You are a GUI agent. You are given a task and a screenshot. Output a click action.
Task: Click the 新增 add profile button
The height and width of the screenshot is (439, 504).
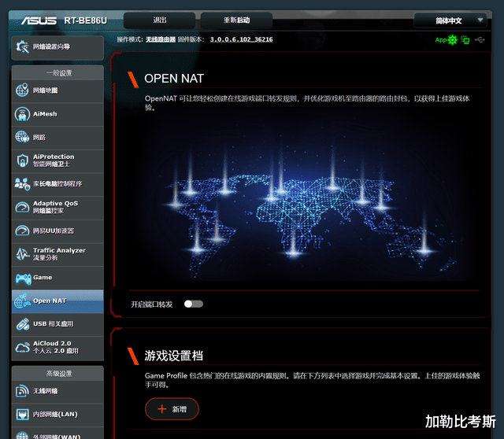[172, 409]
